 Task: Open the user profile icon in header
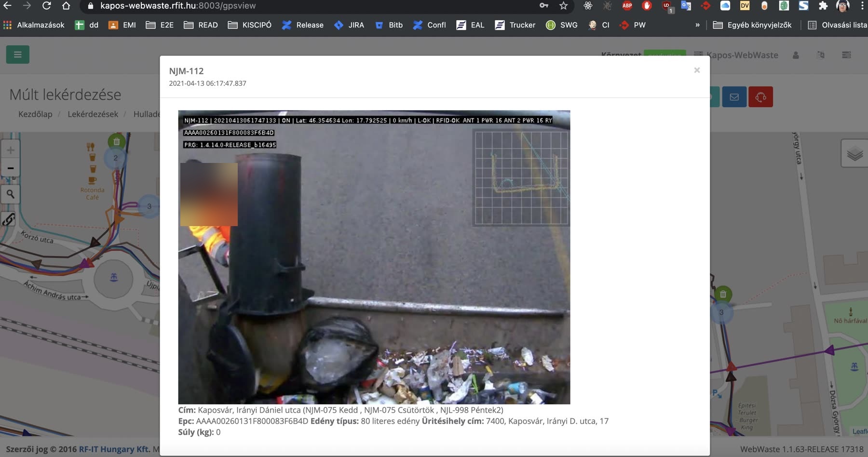coord(796,55)
